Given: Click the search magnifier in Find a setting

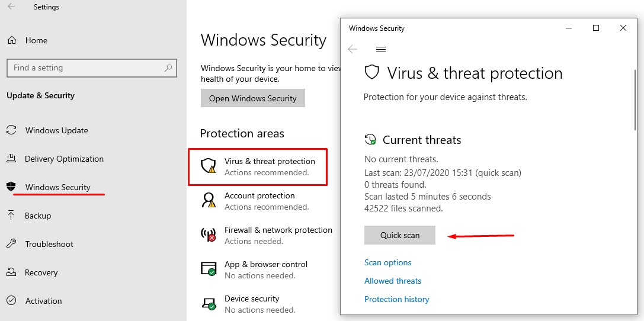Looking at the screenshot, I should [x=168, y=68].
